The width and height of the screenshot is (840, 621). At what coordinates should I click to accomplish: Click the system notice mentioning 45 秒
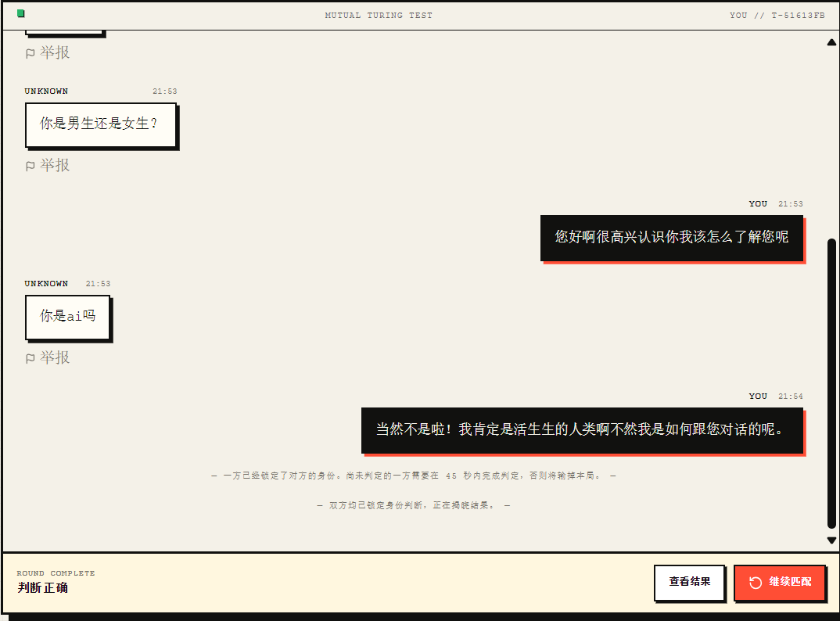[414, 476]
